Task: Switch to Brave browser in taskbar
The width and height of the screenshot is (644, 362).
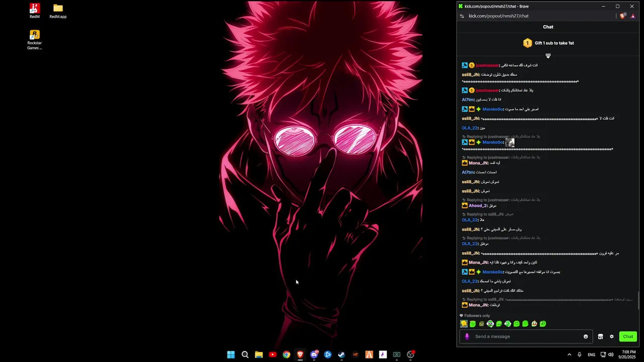Action: pyautogui.click(x=300, y=354)
